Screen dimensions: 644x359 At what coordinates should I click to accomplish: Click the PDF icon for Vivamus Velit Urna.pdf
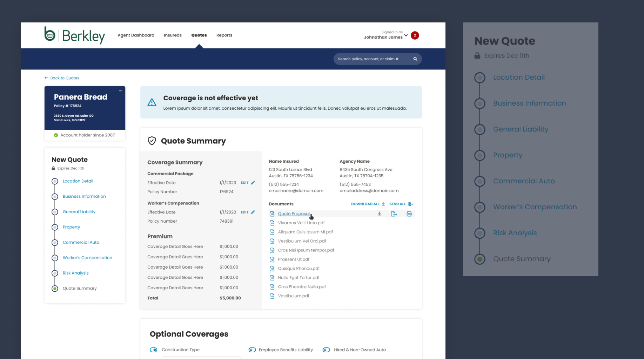click(272, 223)
